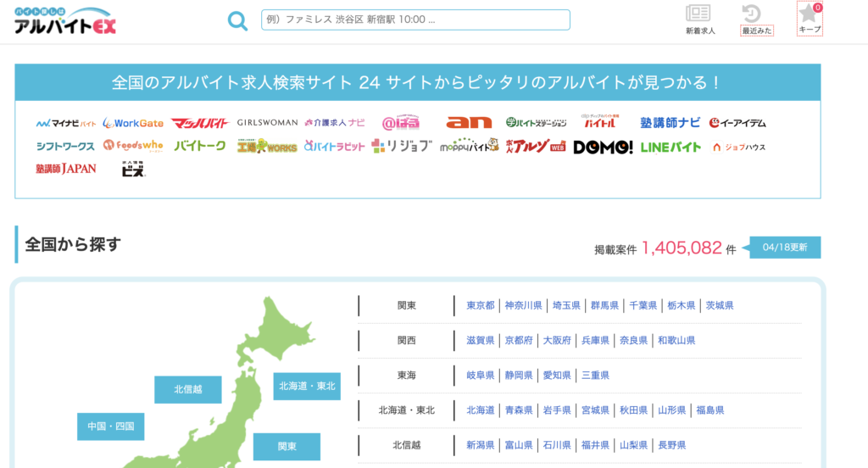Click the イーアイデム logo
868x468 pixels.
(737, 123)
